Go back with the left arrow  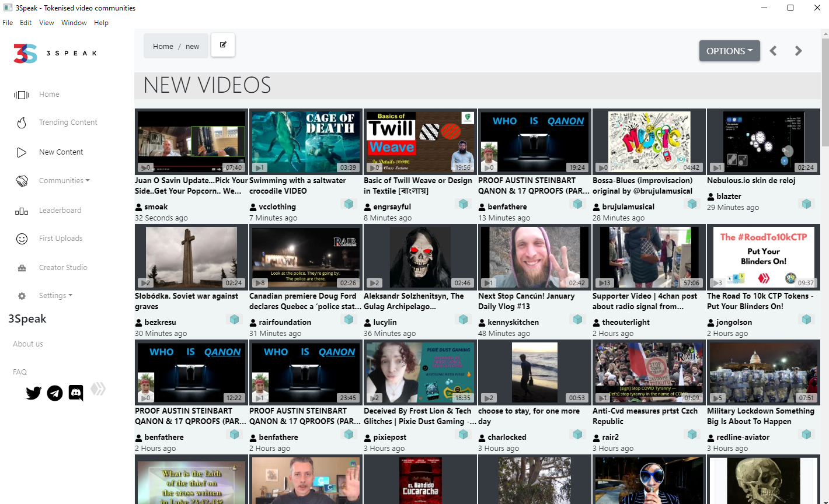[774, 51]
